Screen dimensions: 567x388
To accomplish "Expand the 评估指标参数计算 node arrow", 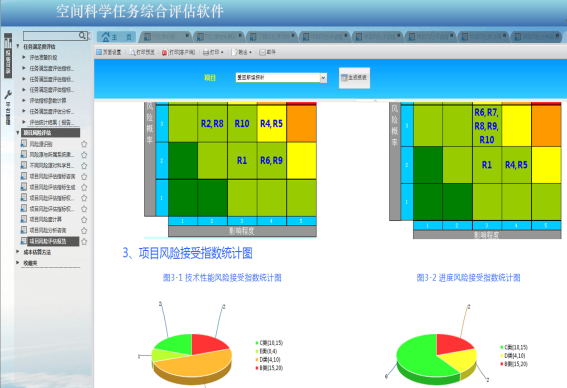I will (x=24, y=100).
